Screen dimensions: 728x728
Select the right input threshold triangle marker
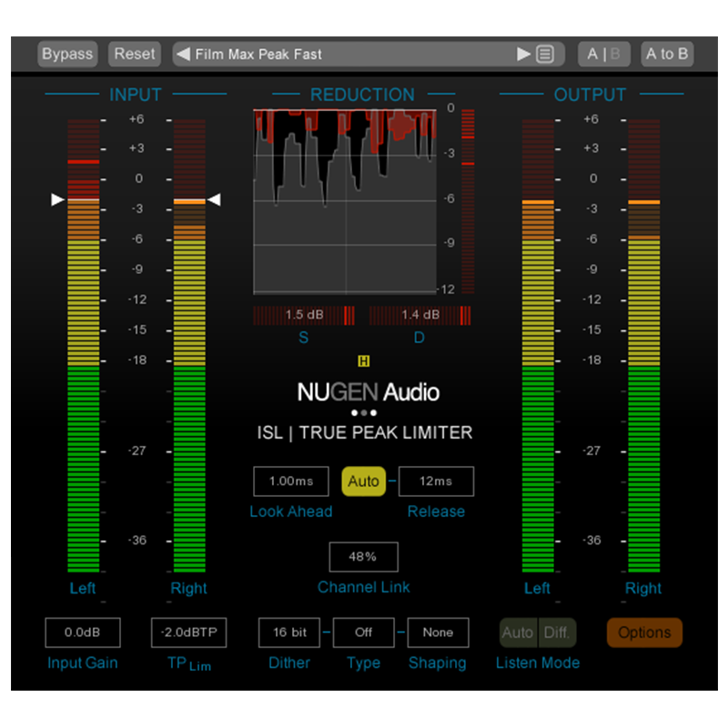pyautogui.click(x=214, y=199)
